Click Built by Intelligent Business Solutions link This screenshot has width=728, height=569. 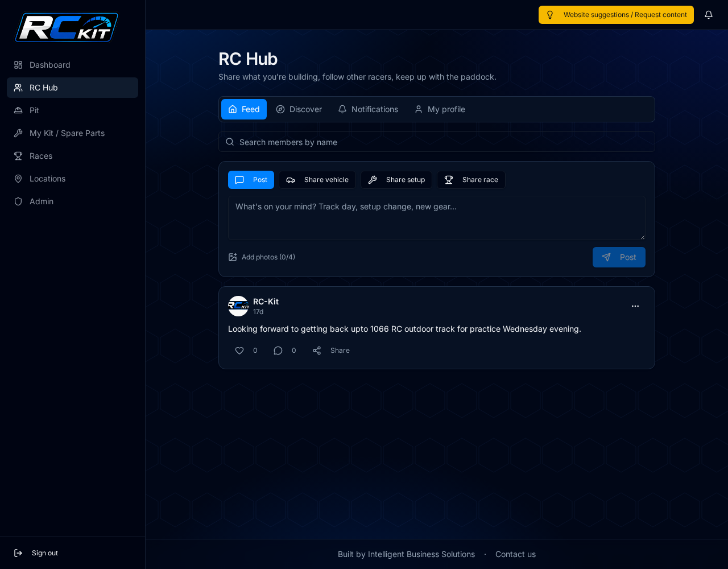click(406, 554)
